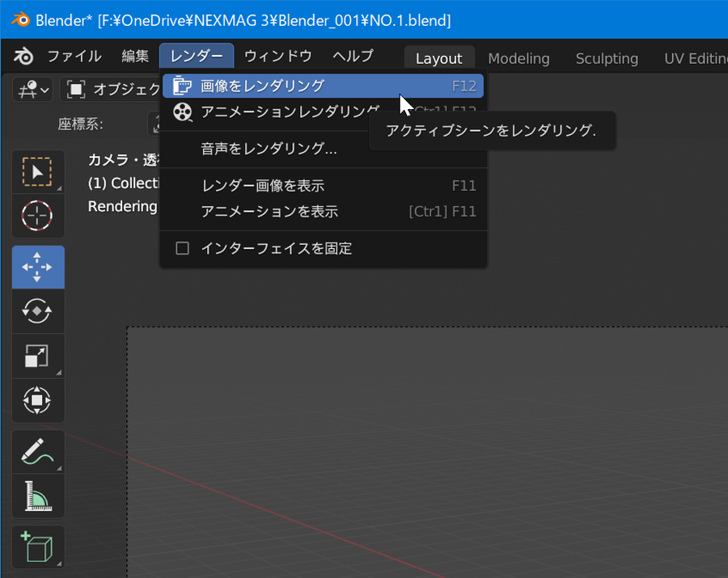
Task: Switch to the UV Editing workspace tab
Action: [x=696, y=58]
